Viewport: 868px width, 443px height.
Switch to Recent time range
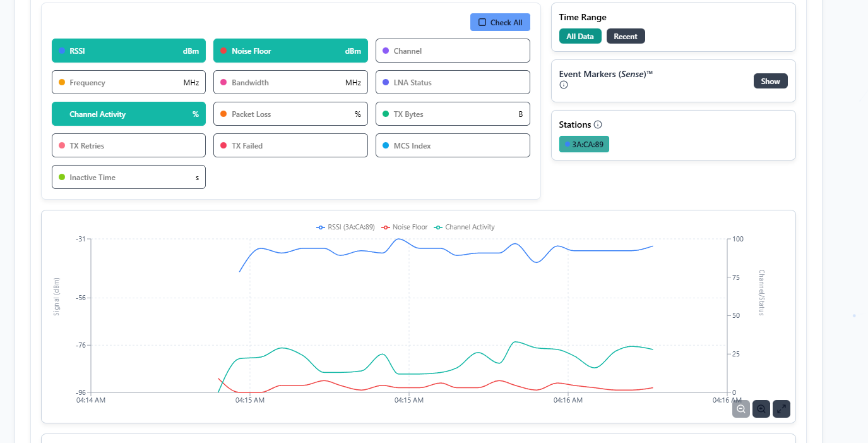(x=626, y=37)
